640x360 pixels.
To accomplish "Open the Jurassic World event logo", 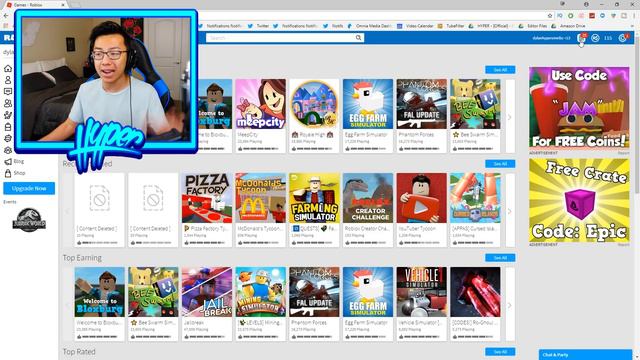I will (29, 220).
